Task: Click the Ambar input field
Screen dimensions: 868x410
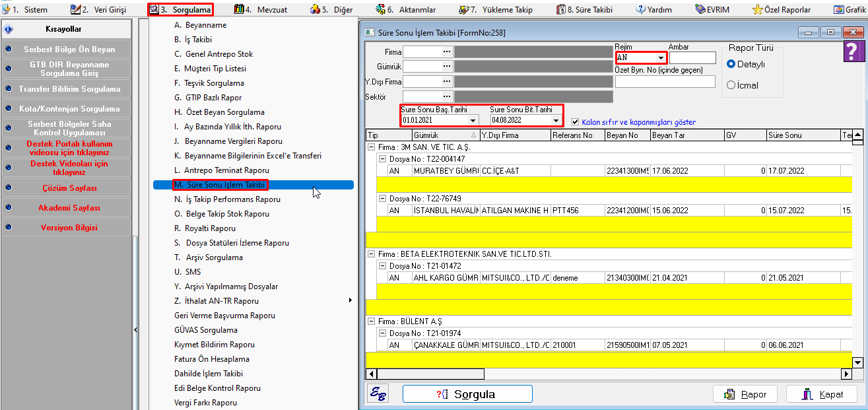Action: click(x=692, y=58)
